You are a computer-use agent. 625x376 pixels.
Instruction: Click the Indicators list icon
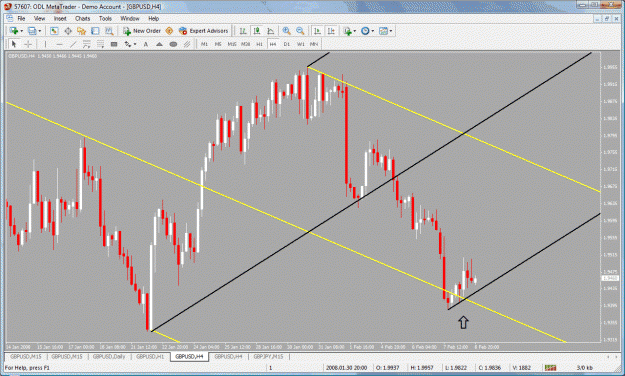(348, 31)
